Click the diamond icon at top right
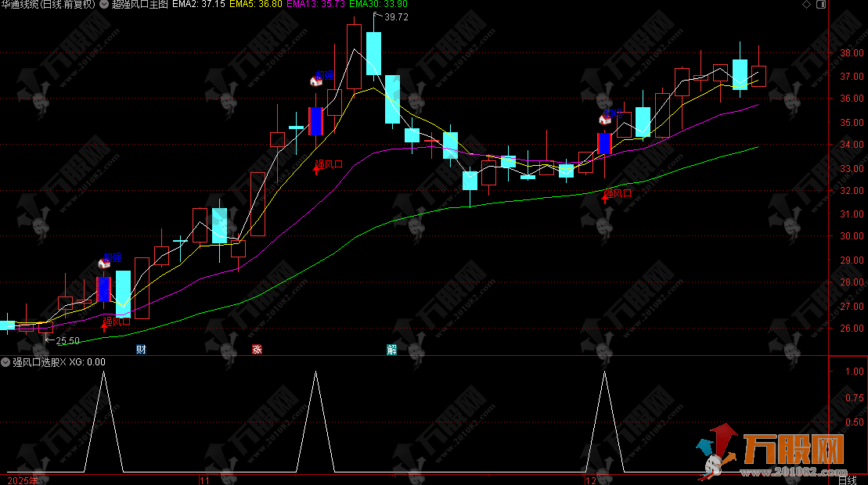 pos(805,5)
